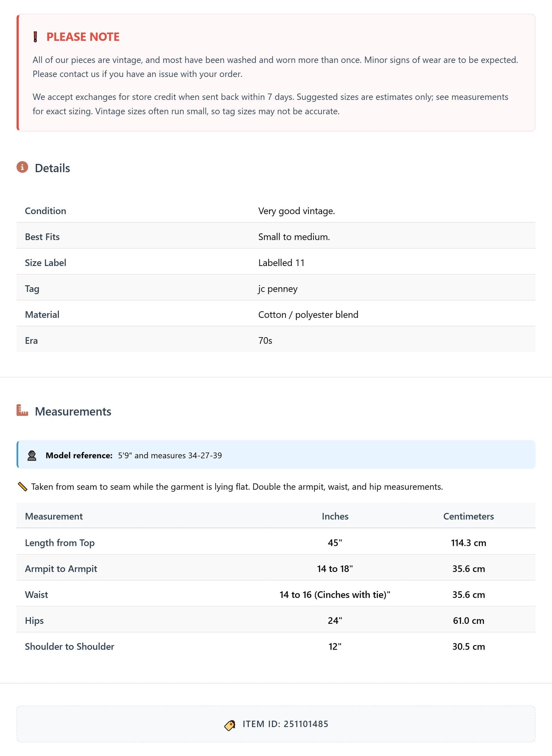Image resolution: width=552 pixels, height=756 pixels.
Task: Select the ITEM ID 251101485 text
Action: [x=285, y=724]
